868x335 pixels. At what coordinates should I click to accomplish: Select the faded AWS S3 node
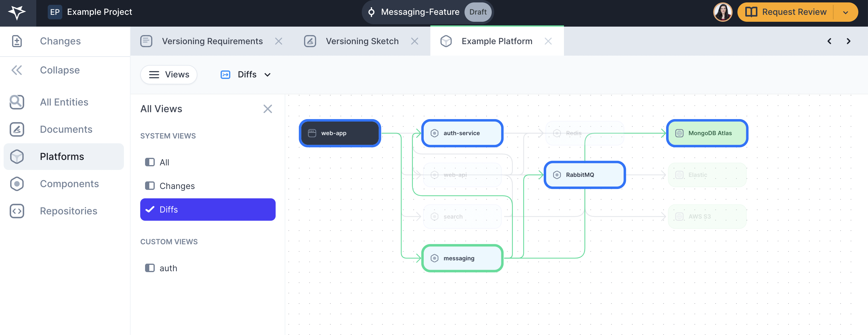point(707,217)
